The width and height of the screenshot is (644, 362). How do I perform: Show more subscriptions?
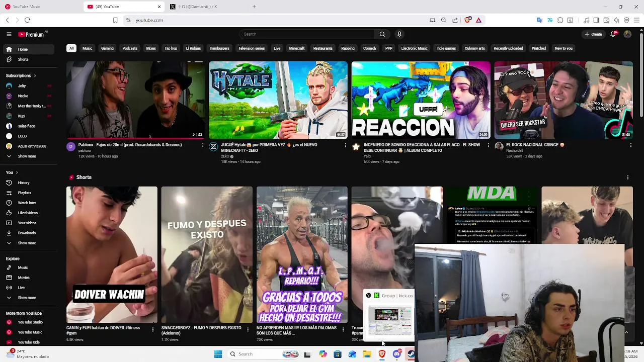click(28, 156)
